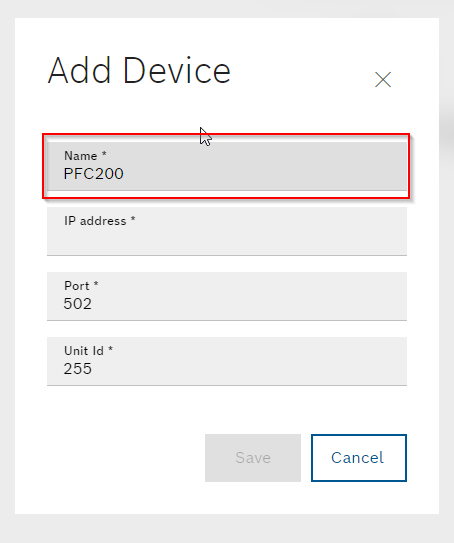This screenshot has height=543, width=454.
Task: Focus the Unit Id input field
Action: tap(227, 361)
